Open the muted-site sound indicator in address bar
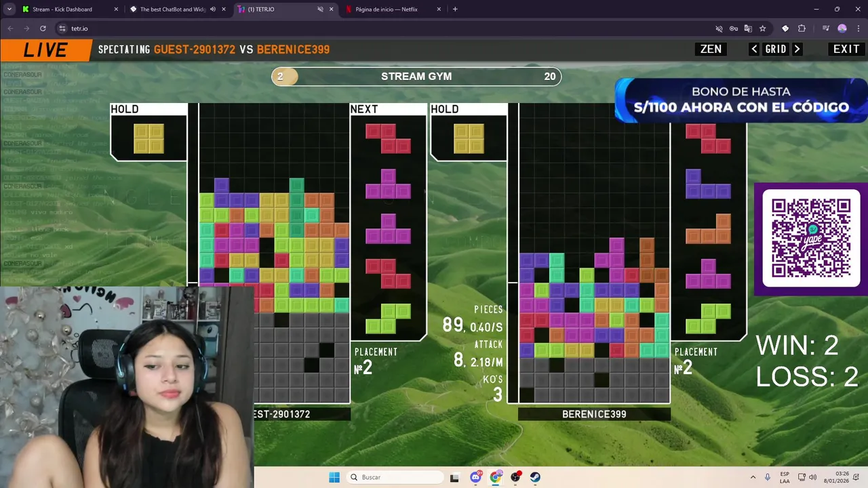Viewport: 868px width, 488px height. pyautogui.click(x=719, y=28)
